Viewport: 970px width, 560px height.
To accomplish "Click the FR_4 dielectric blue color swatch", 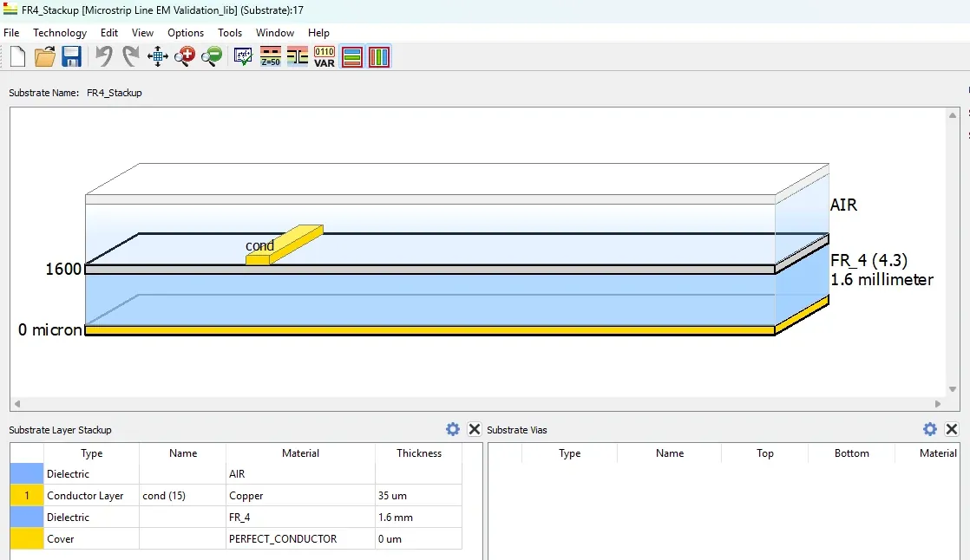I will (x=27, y=517).
